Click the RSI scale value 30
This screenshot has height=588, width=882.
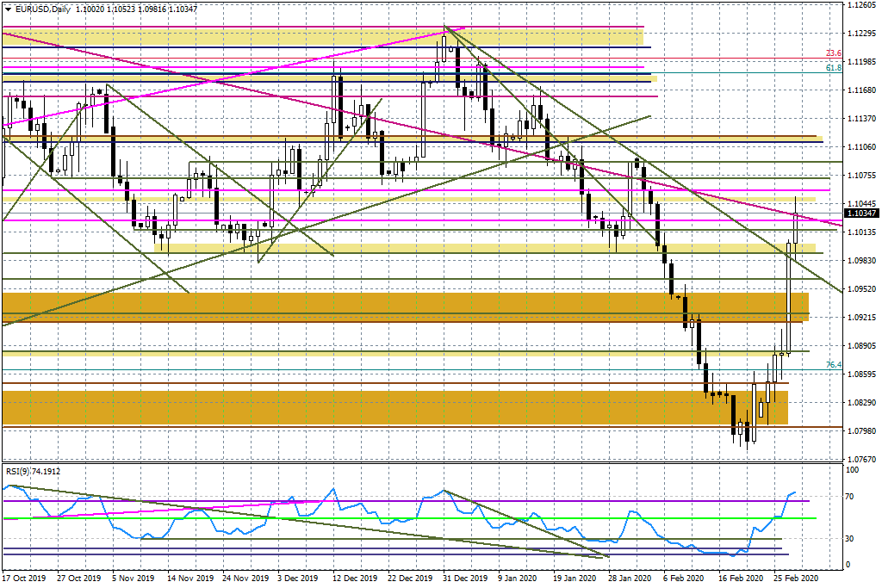pyautogui.click(x=850, y=539)
